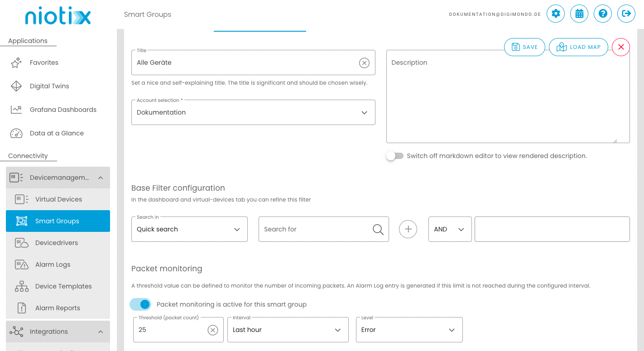644x351 pixels.
Task: Click the logout icon
Action: pos(626,14)
